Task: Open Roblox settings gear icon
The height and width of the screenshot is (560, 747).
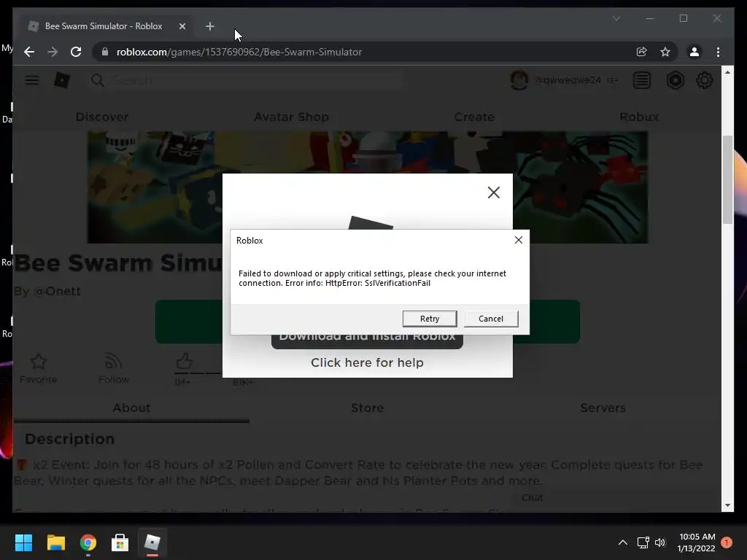Action: click(705, 80)
